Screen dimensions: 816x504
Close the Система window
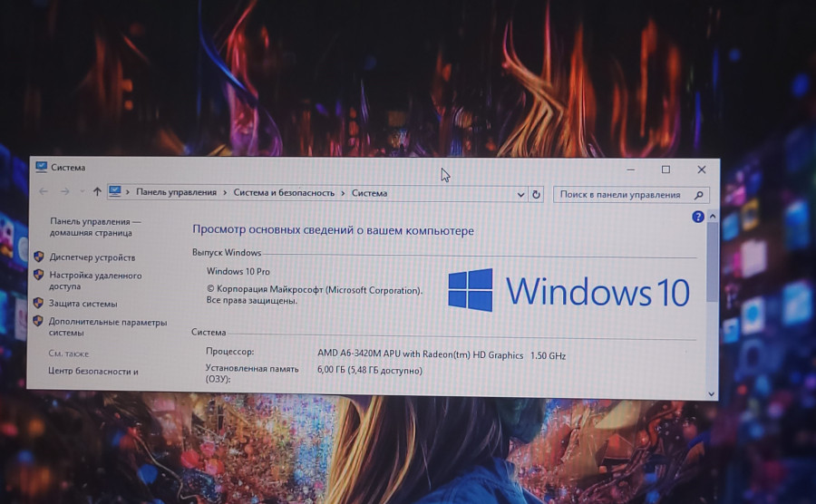(x=702, y=170)
